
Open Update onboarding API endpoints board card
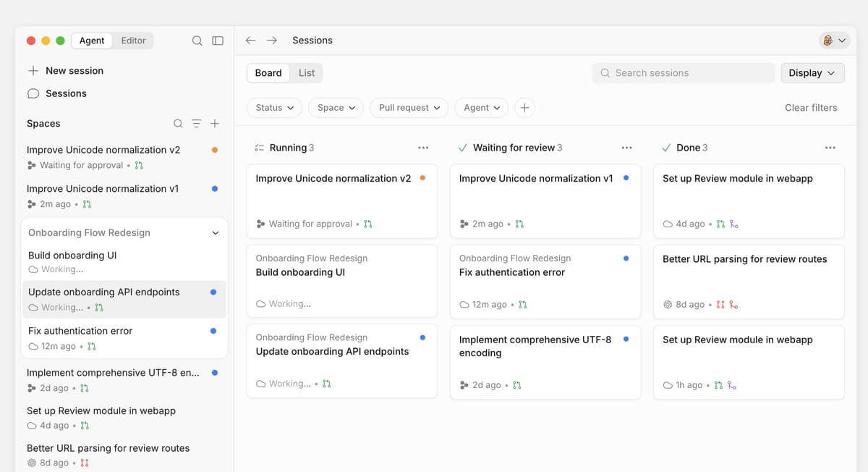[x=342, y=361]
